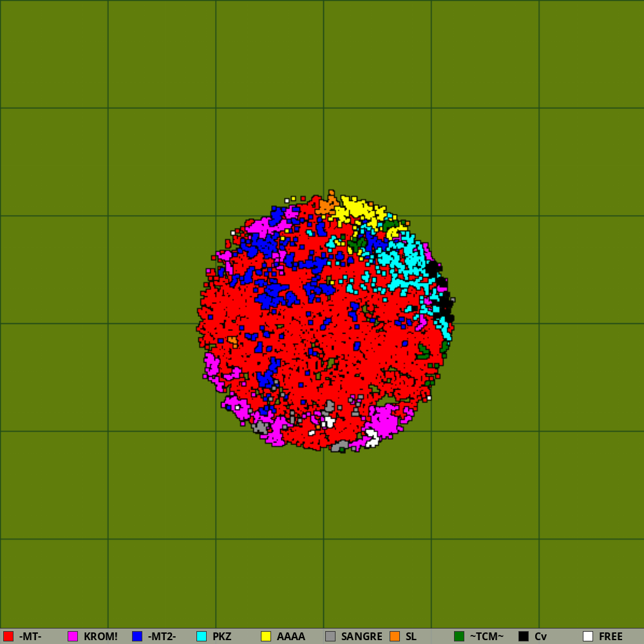Viewport: 644px width, 644px height.
Task: Select the SANGRE legend label
Action: (x=361, y=637)
